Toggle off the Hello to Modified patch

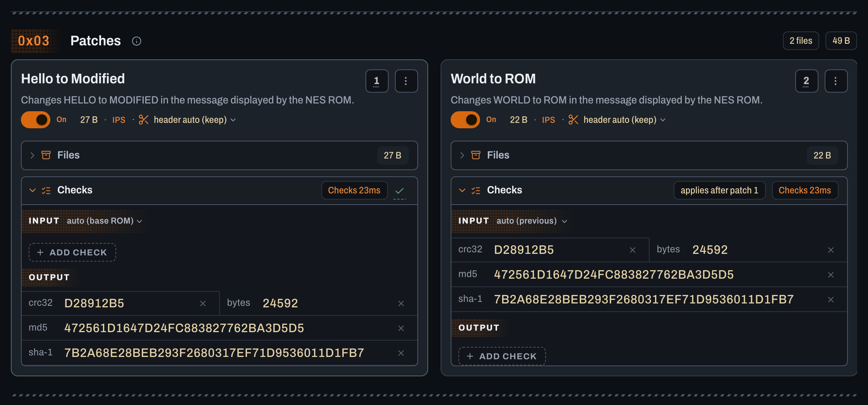coord(36,120)
